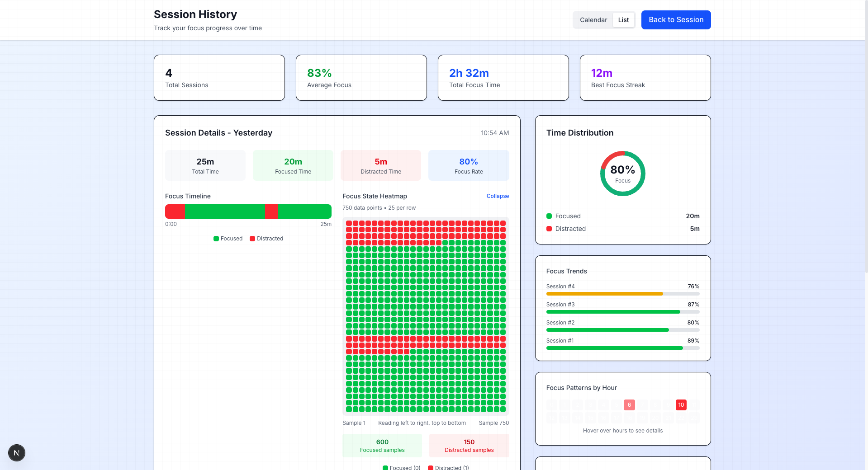868x470 pixels.
Task: Open the Best Focus Streak card
Action: (x=645, y=78)
